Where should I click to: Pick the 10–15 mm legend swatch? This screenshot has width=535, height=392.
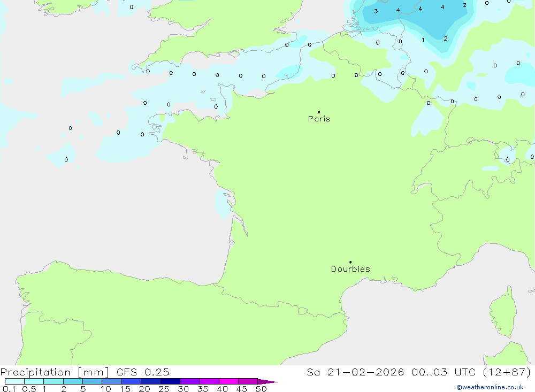[x=112, y=381]
